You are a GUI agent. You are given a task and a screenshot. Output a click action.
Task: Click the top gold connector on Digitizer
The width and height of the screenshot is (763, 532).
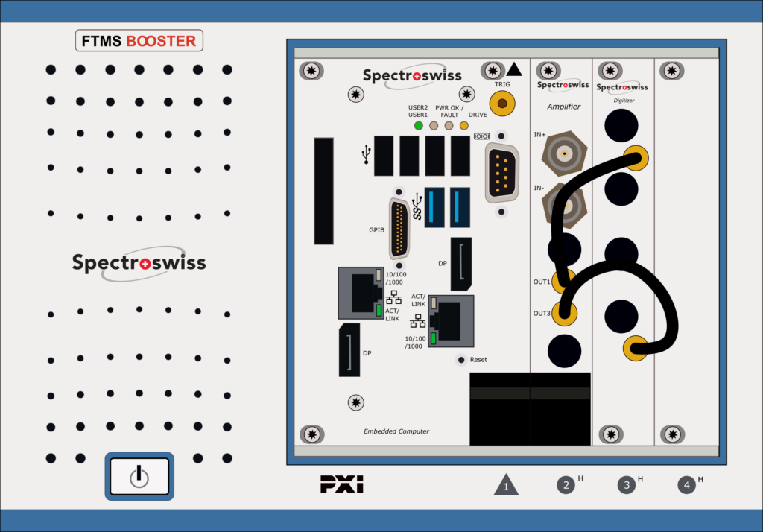click(636, 158)
